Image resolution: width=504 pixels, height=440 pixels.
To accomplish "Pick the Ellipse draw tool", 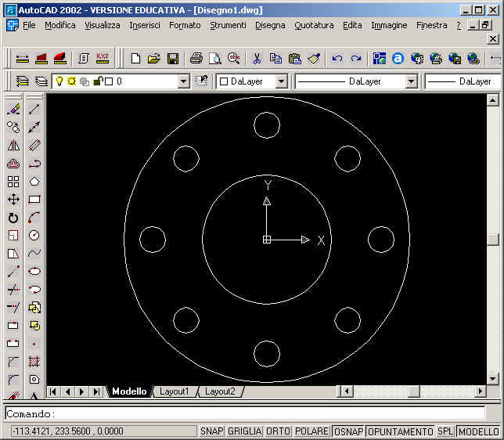I will point(34,272).
